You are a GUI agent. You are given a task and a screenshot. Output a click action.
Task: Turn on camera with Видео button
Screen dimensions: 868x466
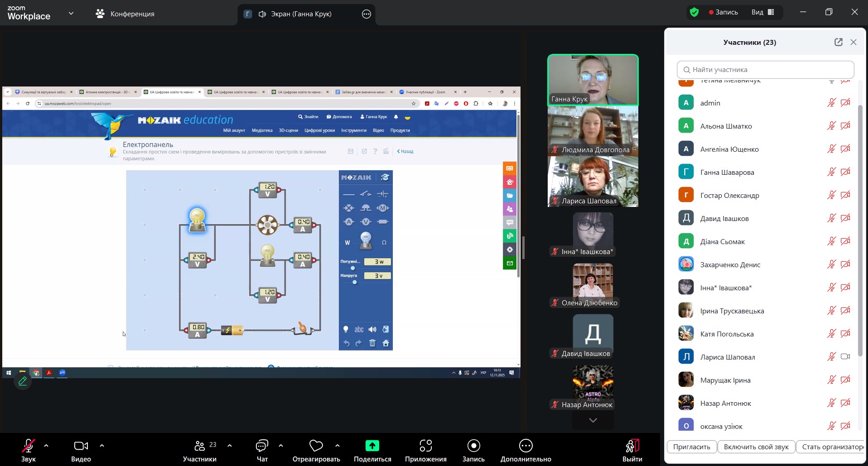81,446
